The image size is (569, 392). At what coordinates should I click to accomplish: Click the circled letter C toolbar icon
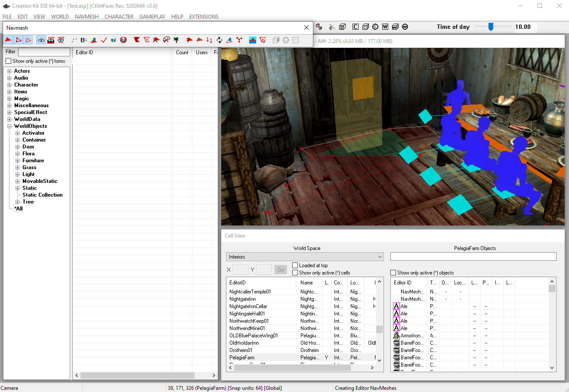pos(375,27)
